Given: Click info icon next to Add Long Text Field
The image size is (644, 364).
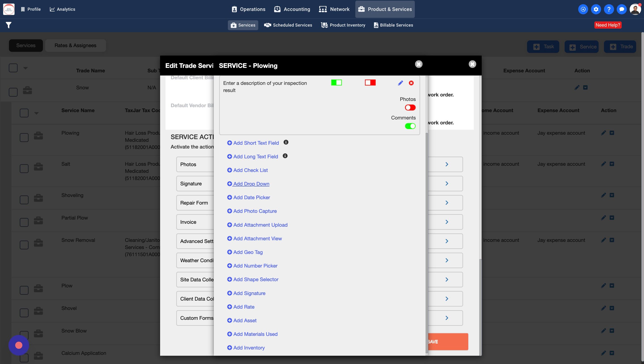Looking at the screenshot, I should click(285, 156).
